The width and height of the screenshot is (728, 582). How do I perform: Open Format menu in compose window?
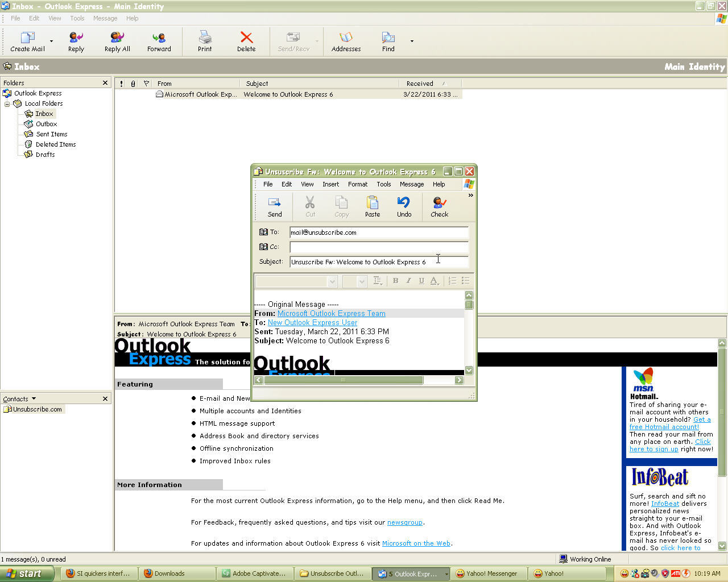[x=358, y=184]
